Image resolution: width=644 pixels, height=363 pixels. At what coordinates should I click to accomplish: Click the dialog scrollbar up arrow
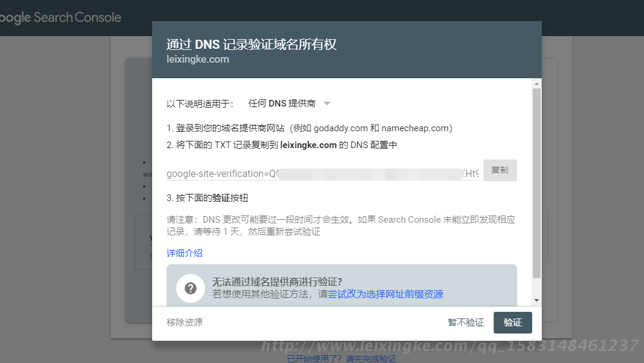click(536, 84)
